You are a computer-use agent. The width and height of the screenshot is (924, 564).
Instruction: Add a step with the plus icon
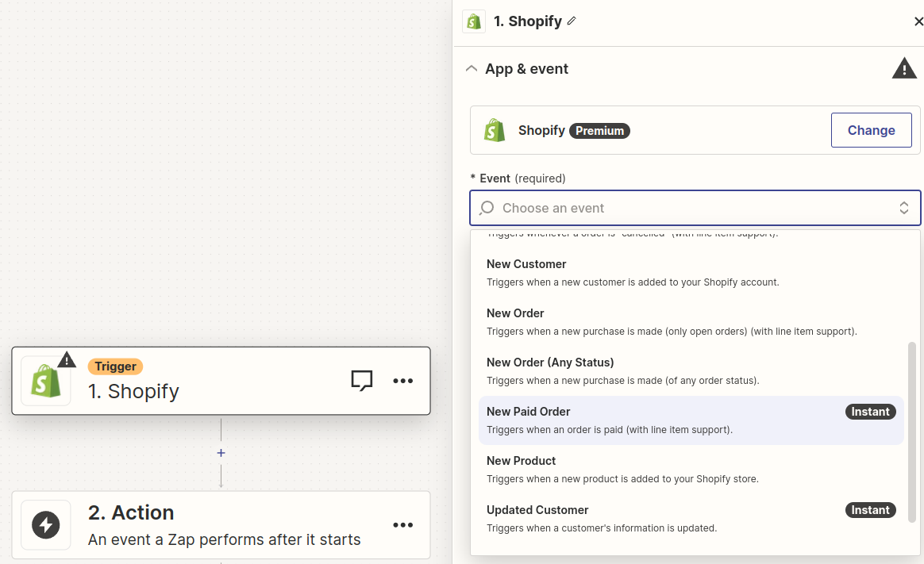click(221, 453)
